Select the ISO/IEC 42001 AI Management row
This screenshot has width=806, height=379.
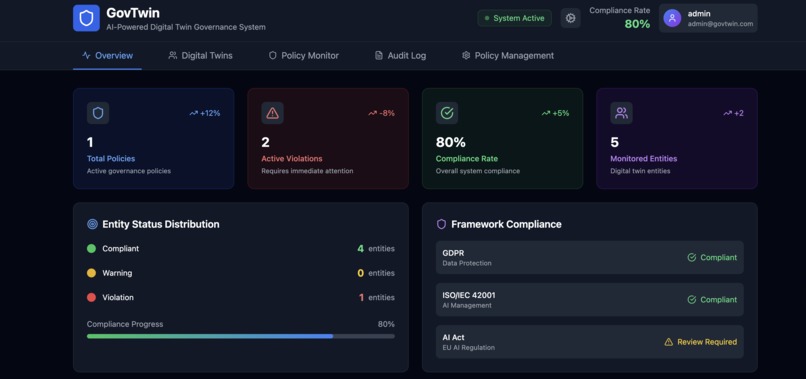pos(590,300)
